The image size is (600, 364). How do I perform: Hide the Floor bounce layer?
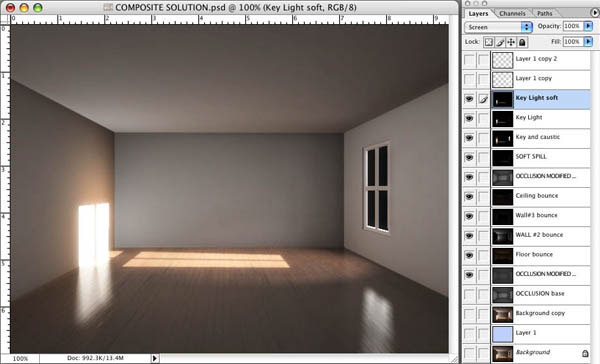pos(469,255)
